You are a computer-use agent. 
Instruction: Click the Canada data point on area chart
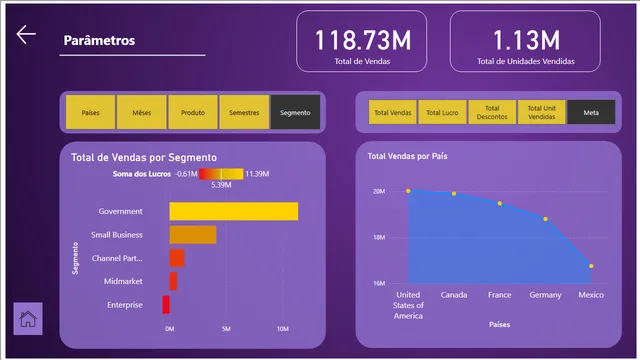(x=454, y=193)
